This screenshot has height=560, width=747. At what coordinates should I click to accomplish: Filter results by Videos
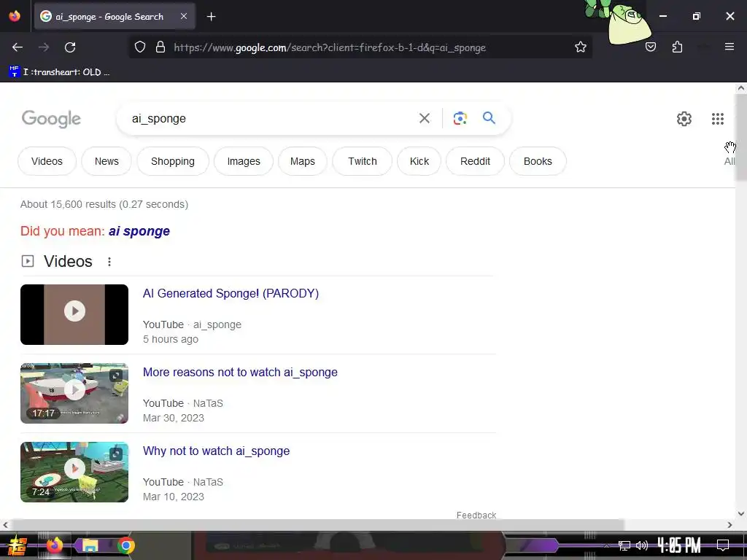point(47,161)
